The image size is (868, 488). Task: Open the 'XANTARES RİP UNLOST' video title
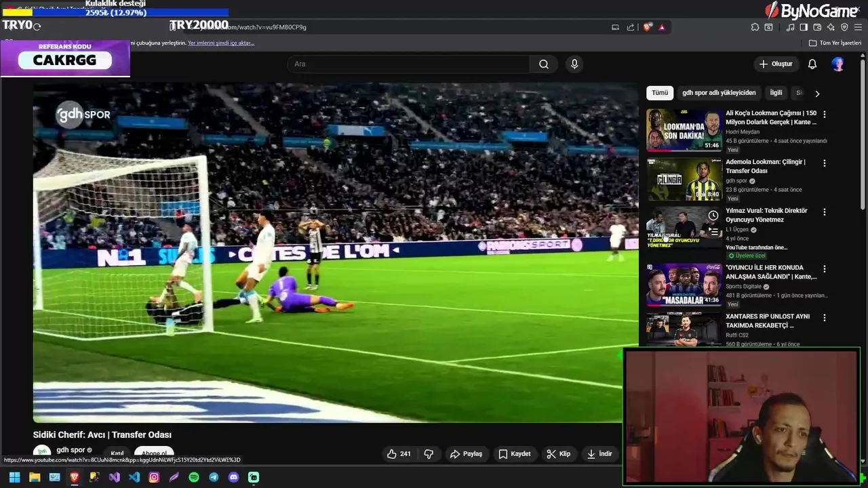768,321
